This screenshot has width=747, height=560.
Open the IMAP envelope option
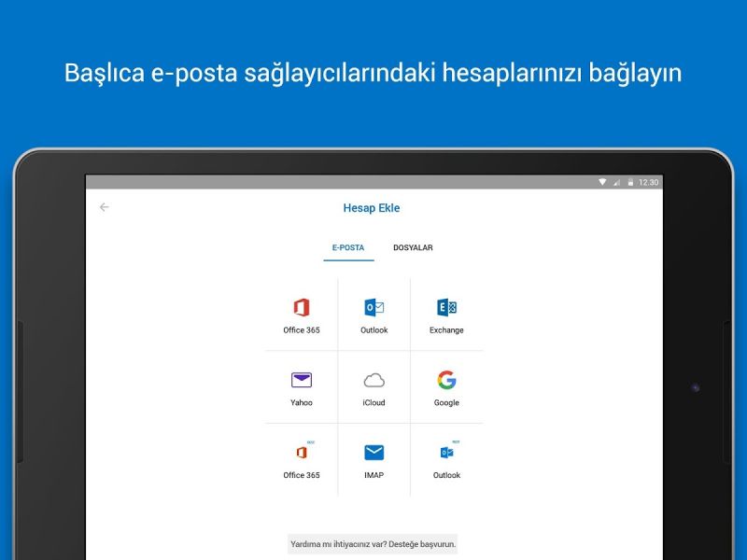(x=374, y=453)
